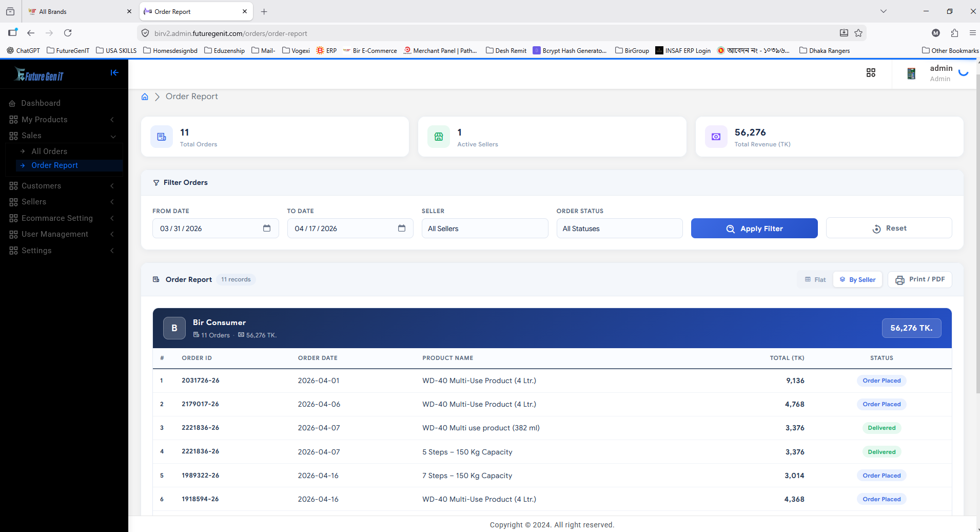
Task: Click the site security shield icon
Action: pyautogui.click(x=145, y=33)
